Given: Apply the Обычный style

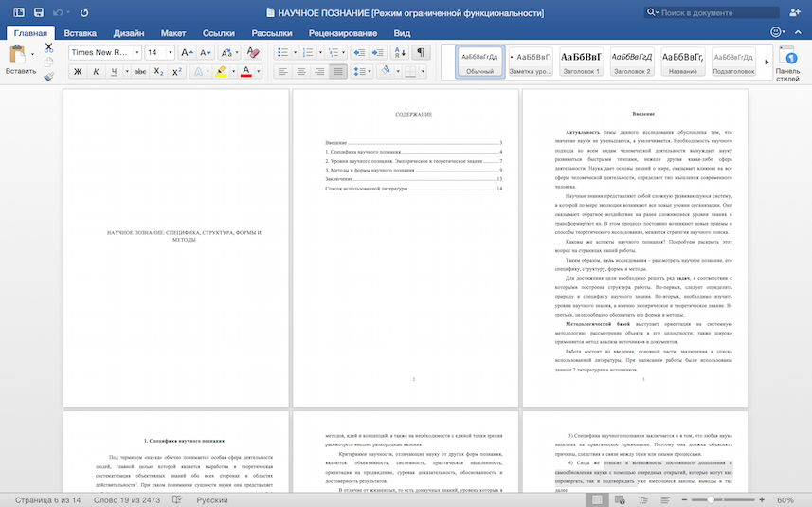Looking at the screenshot, I should coord(480,62).
